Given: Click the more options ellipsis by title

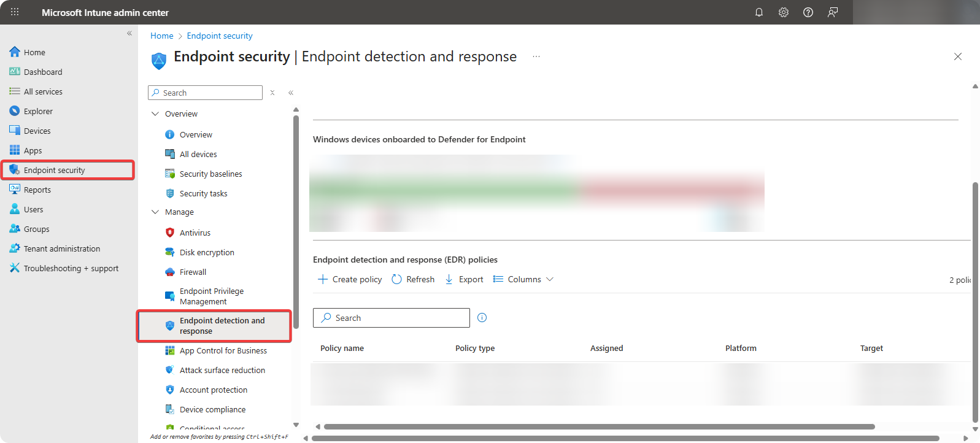Looking at the screenshot, I should tap(536, 56).
